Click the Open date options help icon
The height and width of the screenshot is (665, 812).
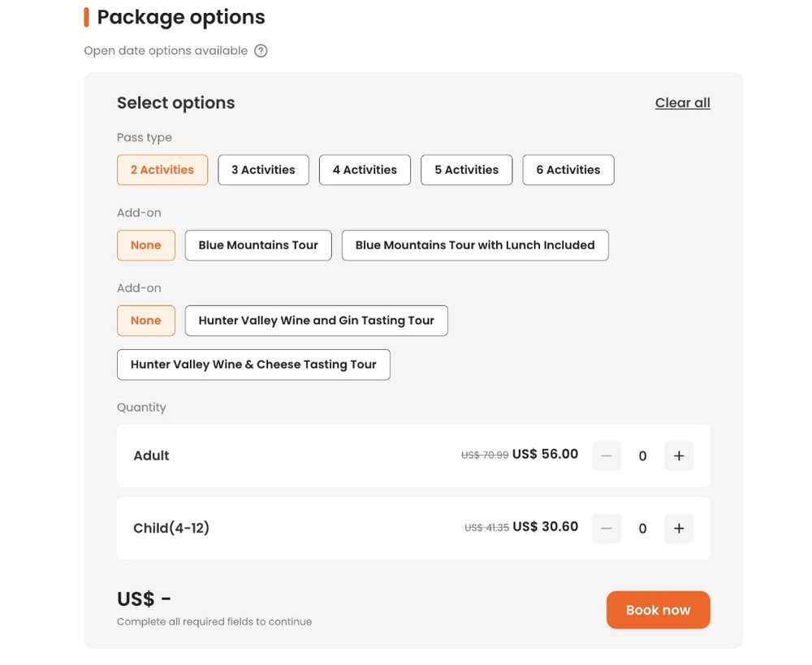coord(260,50)
